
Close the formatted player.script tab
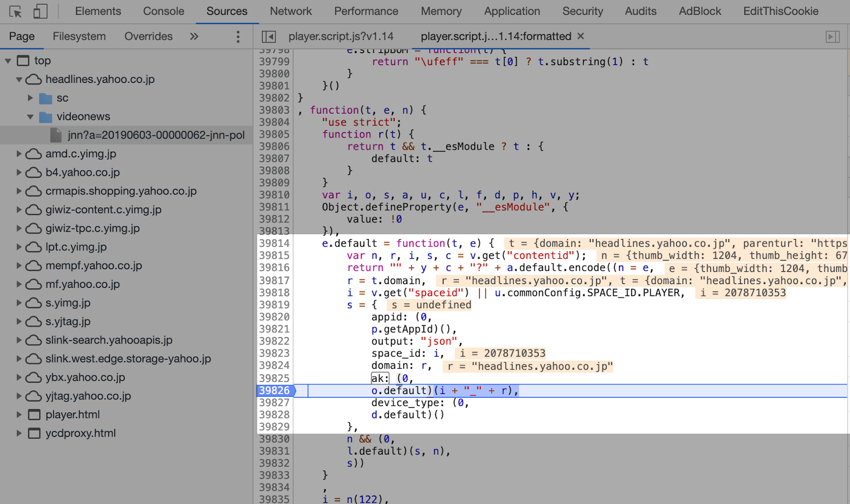pyautogui.click(x=581, y=36)
